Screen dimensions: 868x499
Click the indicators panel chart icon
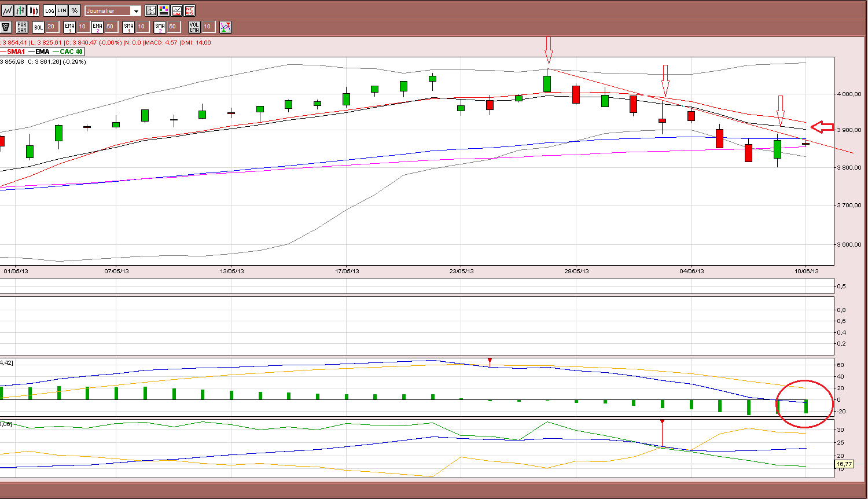pos(176,10)
